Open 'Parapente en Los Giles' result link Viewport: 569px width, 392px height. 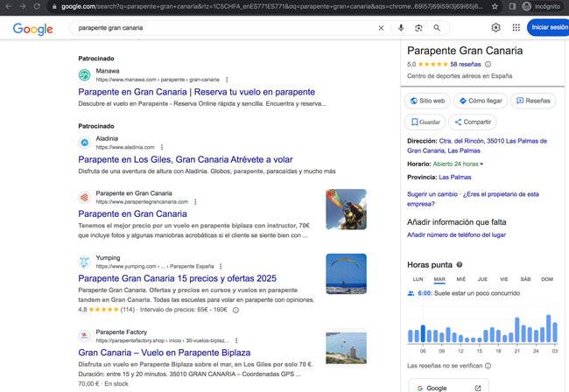click(185, 159)
